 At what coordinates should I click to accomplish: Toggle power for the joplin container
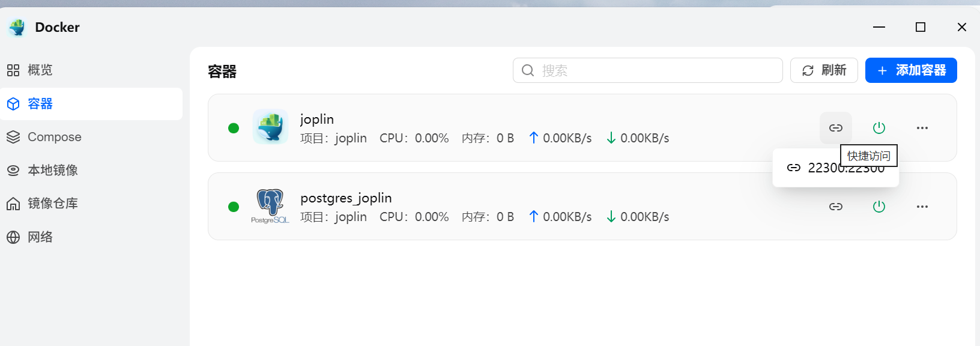click(x=879, y=128)
